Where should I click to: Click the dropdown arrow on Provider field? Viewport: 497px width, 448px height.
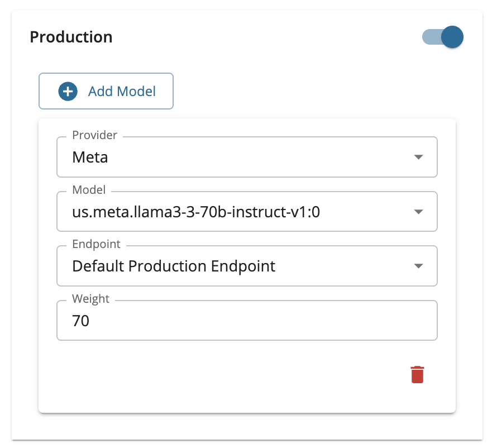(419, 157)
